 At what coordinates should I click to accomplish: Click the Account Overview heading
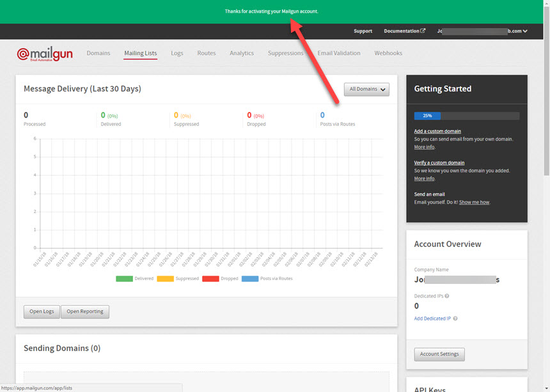(448, 244)
